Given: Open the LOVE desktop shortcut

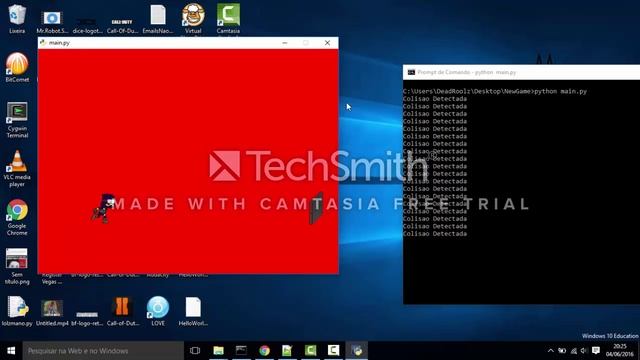Looking at the screenshot, I should point(158,311).
